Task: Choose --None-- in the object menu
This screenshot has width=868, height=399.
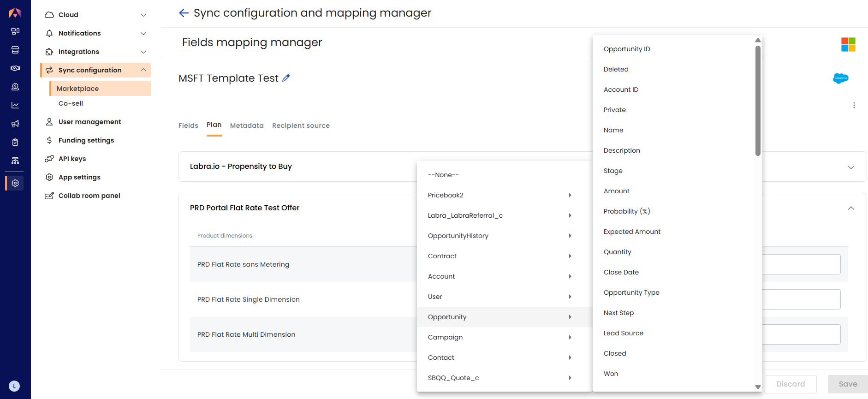Action: tap(505, 175)
